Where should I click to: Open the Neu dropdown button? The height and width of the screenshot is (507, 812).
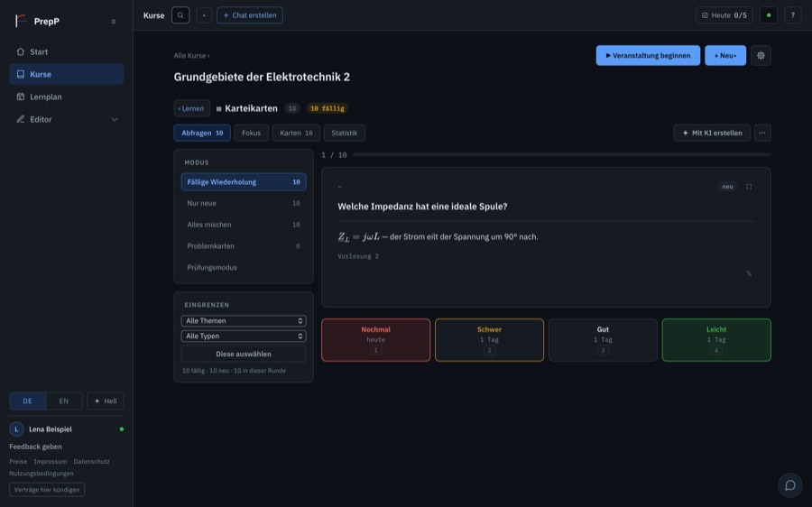[x=725, y=55]
